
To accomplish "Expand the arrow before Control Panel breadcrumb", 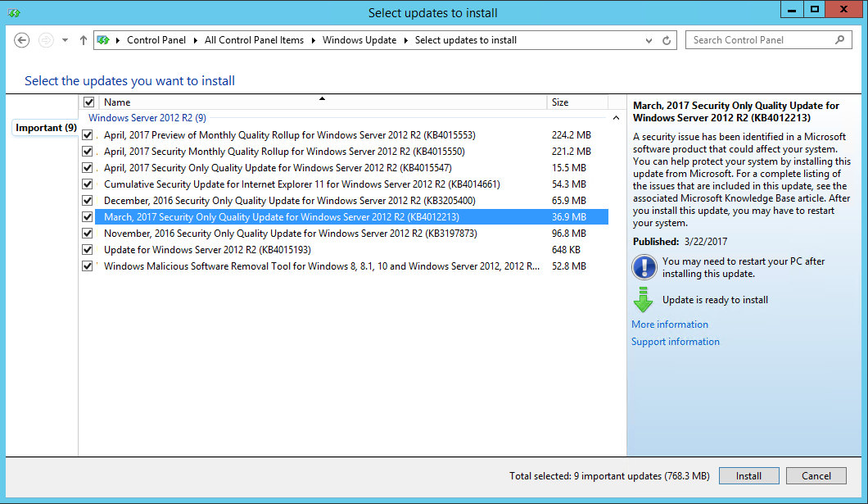I will pos(117,40).
